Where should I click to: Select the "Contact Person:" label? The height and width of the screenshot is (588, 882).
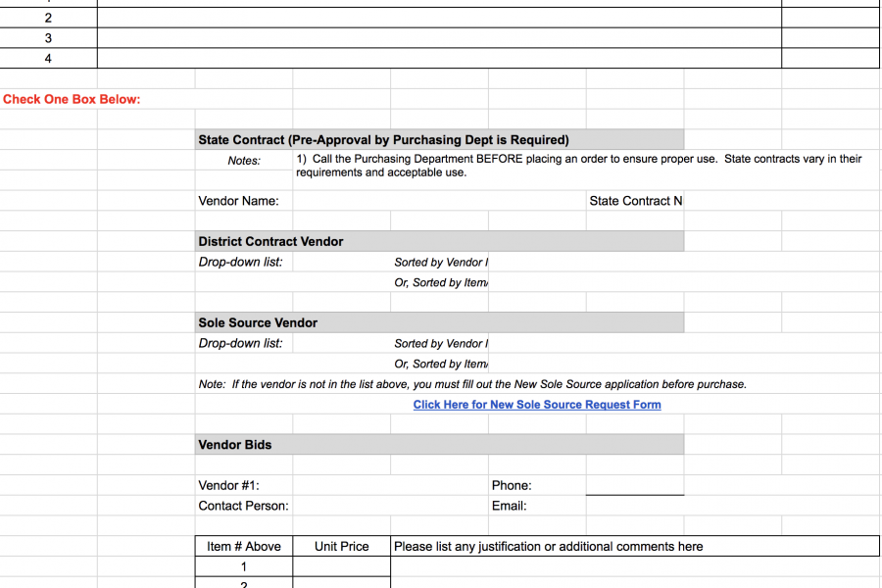244,506
